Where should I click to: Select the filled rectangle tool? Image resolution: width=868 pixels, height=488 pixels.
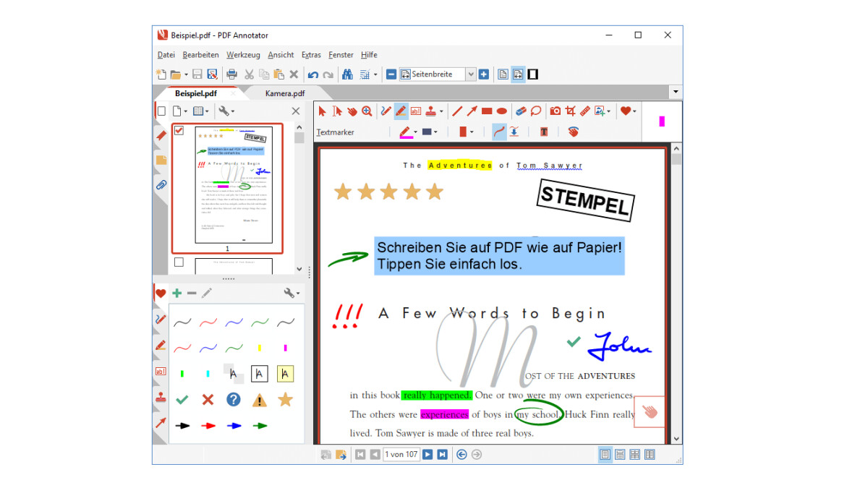[487, 111]
